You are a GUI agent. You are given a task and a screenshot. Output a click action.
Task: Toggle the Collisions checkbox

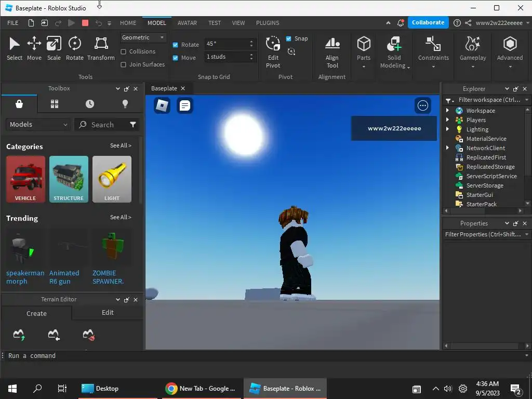tap(124, 51)
